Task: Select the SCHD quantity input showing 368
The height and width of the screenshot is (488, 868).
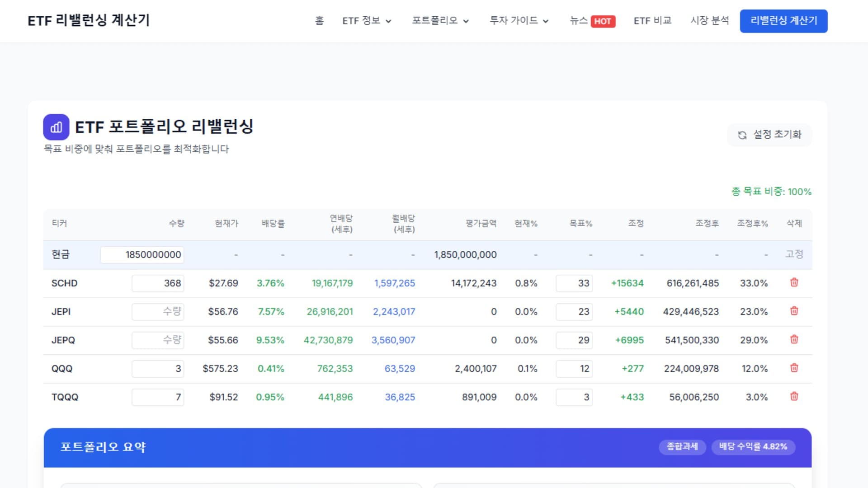Action: pyautogui.click(x=158, y=283)
